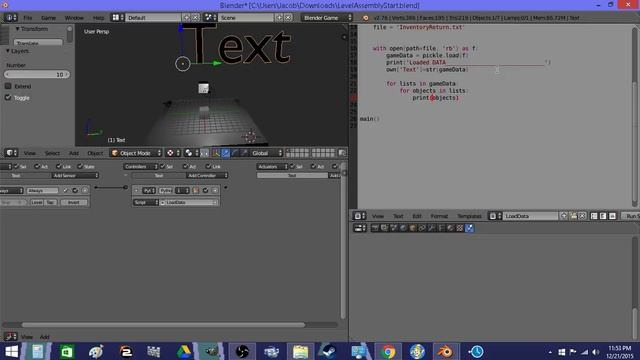Screen dimensions: 640x360
Task: Toggle the Sensors State checkbox
Action: point(80,166)
